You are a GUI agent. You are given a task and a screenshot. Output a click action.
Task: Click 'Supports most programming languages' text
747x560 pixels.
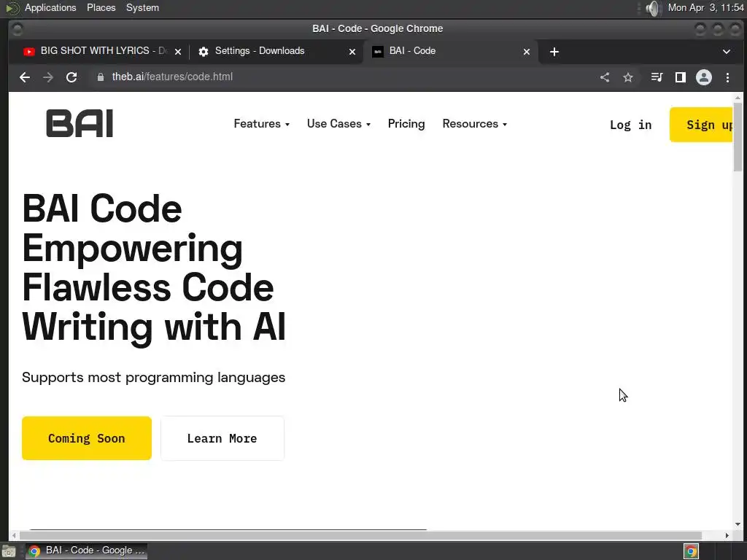tap(153, 378)
